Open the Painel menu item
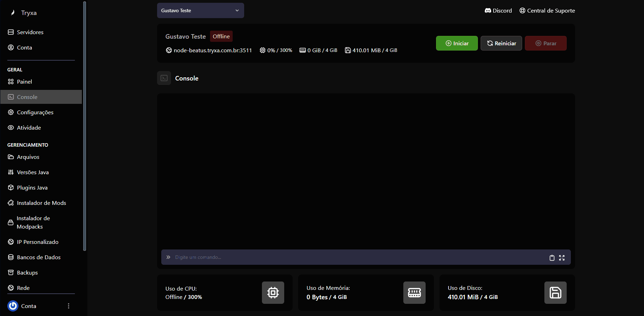The width and height of the screenshot is (644, 316). pyautogui.click(x=24, y=82)
